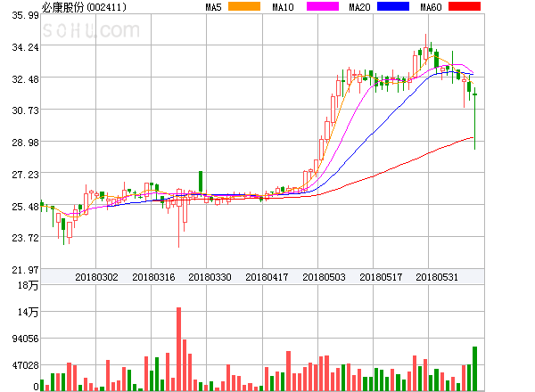
Task: Click the 14万 volume axis label
Action: pos(28,312)
